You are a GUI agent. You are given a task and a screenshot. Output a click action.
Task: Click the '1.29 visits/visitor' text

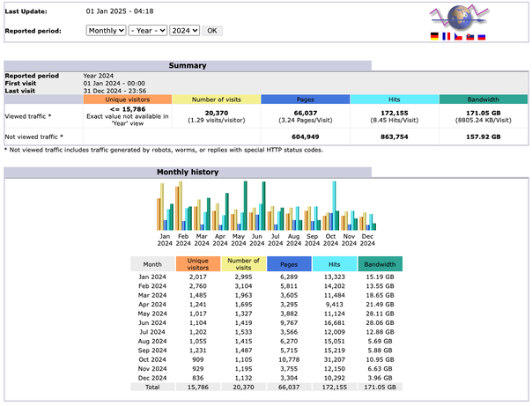pos(217,120)
